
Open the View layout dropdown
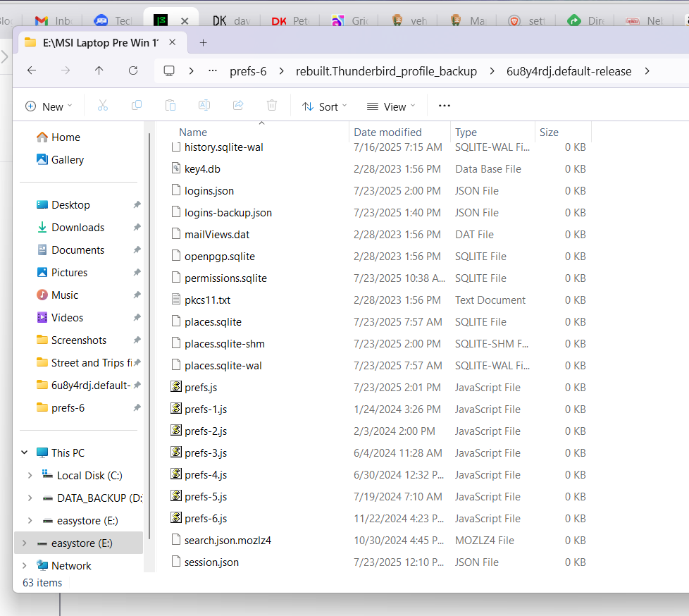click(391, 106)
